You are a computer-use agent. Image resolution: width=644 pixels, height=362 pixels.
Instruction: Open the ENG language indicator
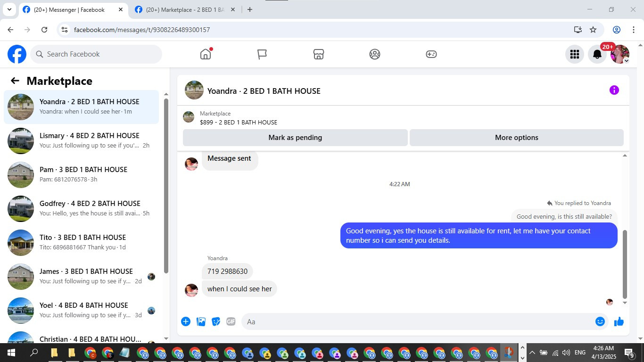pos(580,353)
